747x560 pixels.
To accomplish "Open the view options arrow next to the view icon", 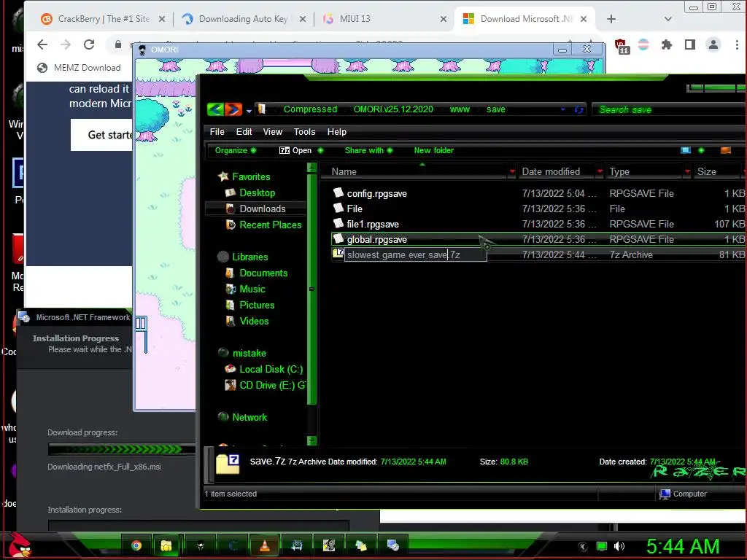I will point(701,150).
